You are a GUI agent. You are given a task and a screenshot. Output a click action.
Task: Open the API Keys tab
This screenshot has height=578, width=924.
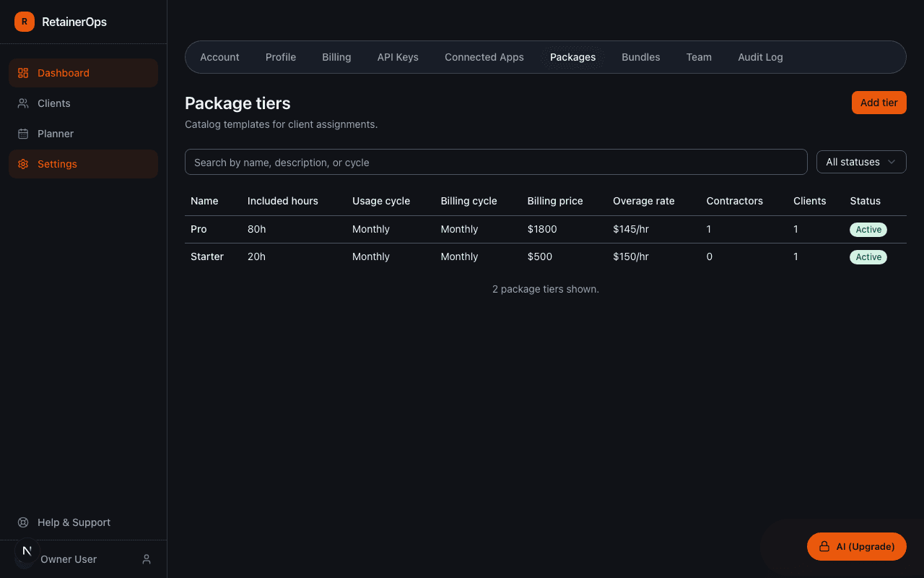tap(398, 57)
